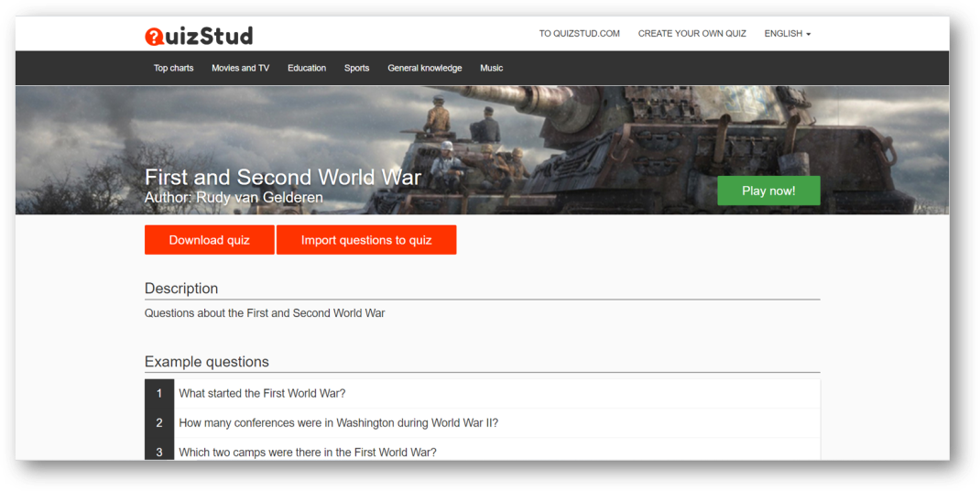This screenshot has width=980, height=491.
Task: Open the Top charts menu item
Action: point(173,68)
